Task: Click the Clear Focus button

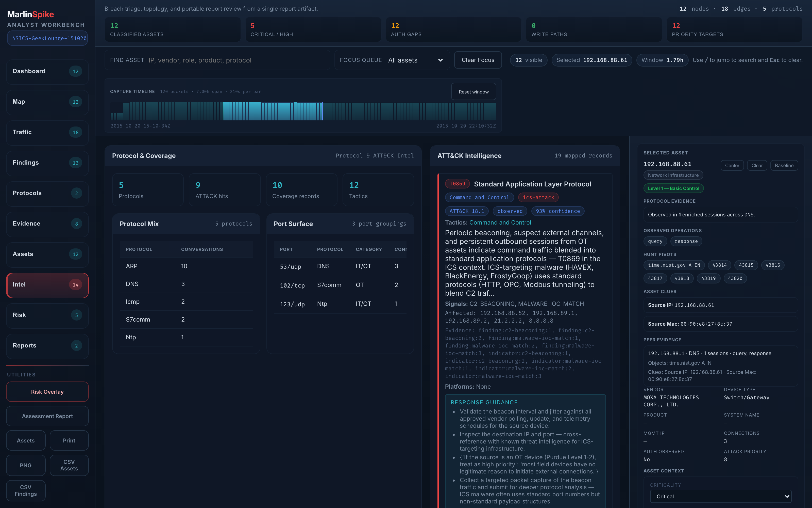Action: [478, 60]
